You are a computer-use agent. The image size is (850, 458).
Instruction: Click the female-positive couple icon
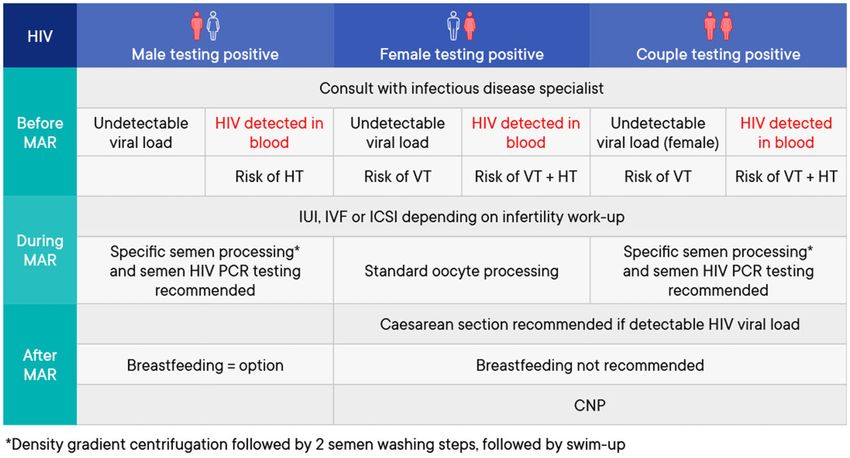pos(462,25)
